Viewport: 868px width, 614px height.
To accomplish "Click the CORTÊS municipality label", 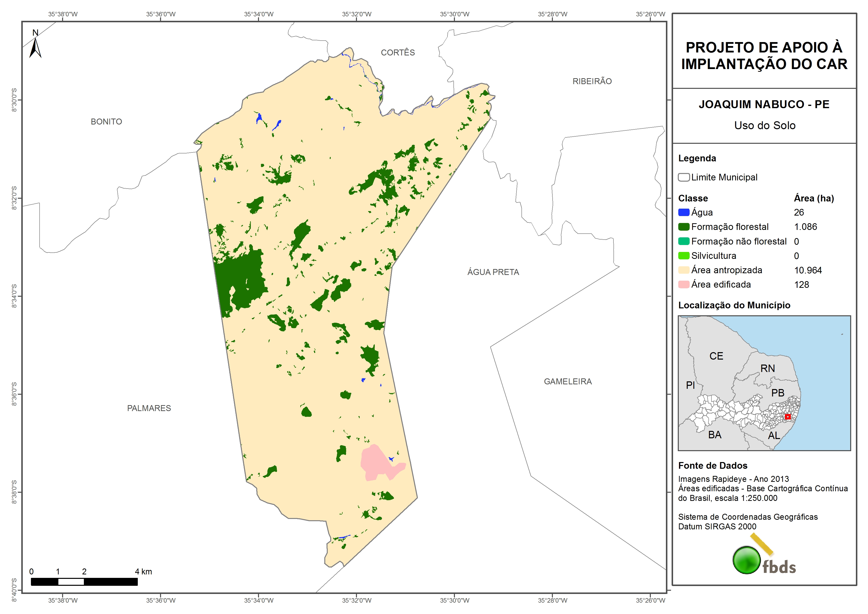I will (x=398, y=52).
